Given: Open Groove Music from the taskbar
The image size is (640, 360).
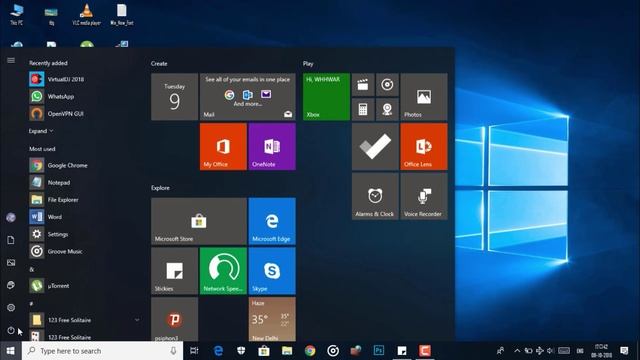Looking at the screenshot, I should point(333,351).
